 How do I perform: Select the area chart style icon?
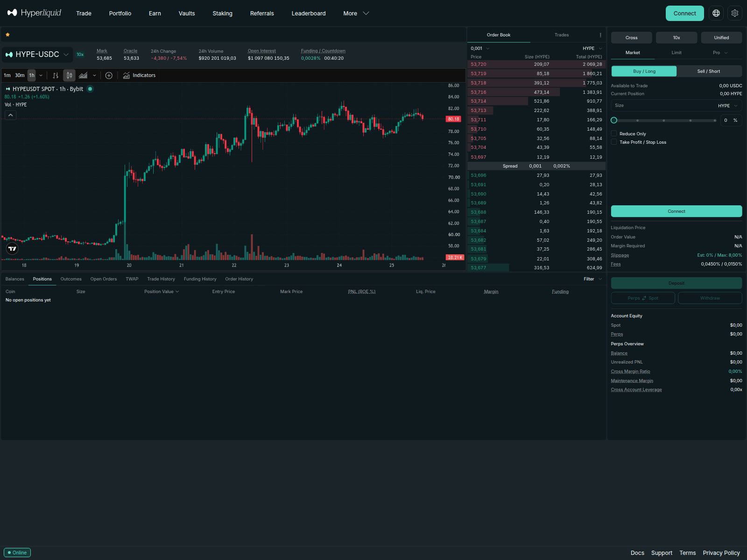[x=83, y=75]
